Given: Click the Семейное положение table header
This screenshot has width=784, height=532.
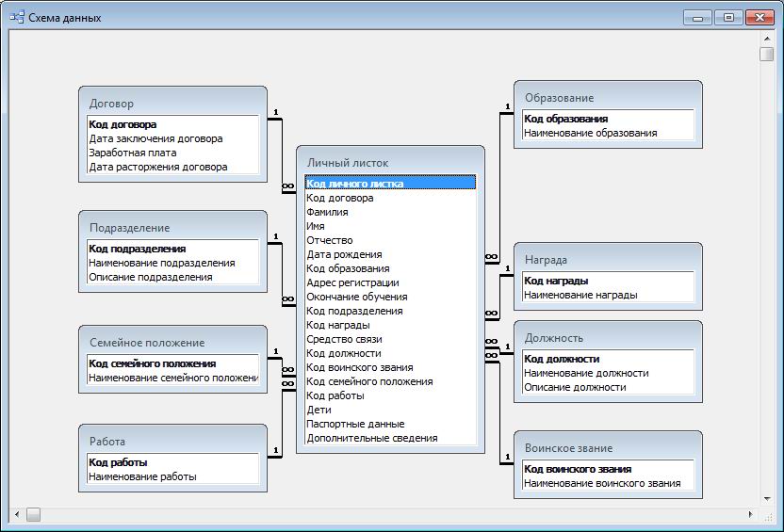Looking at the screenshot, I should point(171,342).
